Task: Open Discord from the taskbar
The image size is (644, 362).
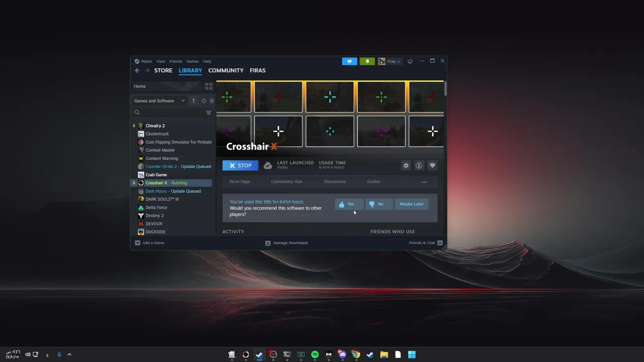Action: tap(342, 354)
